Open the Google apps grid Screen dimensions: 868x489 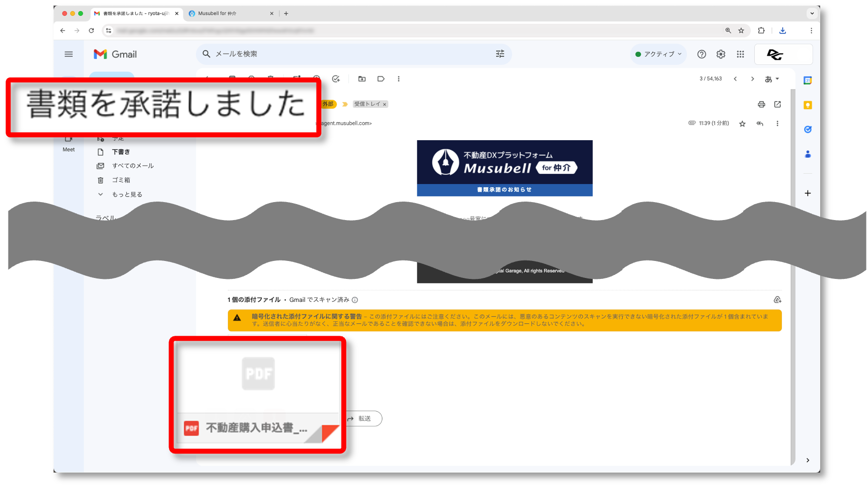pos(740,54)
